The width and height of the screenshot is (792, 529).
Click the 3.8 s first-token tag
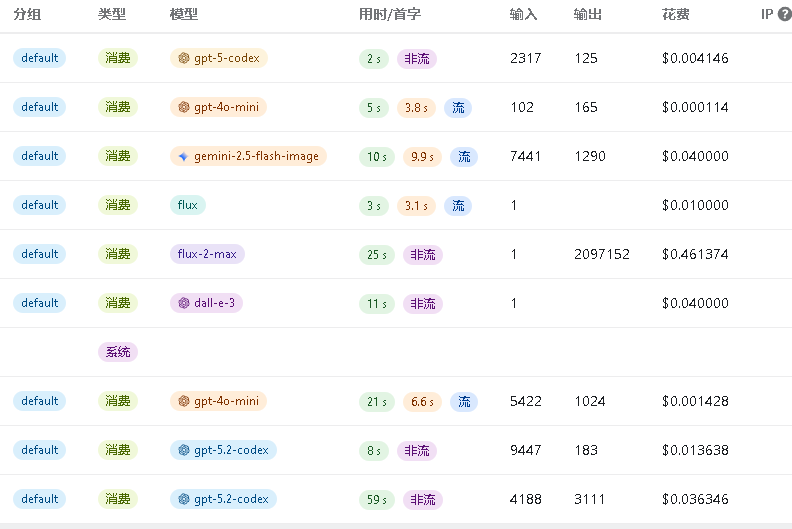(416, 108)
